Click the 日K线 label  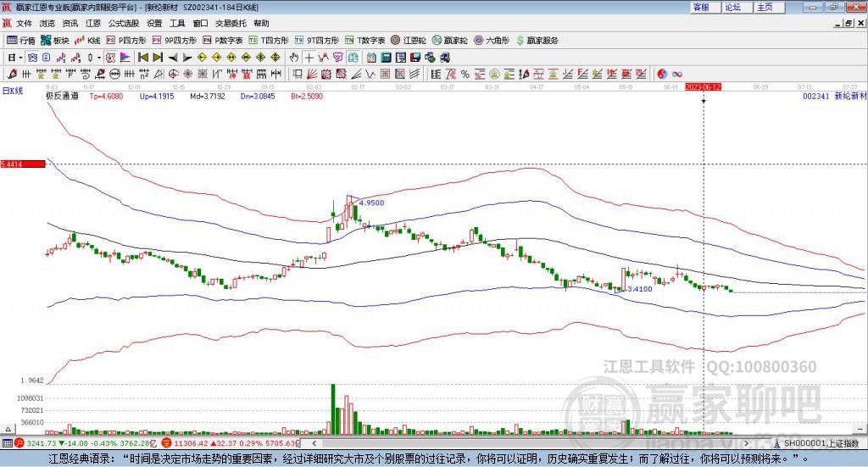click(13, 91)
